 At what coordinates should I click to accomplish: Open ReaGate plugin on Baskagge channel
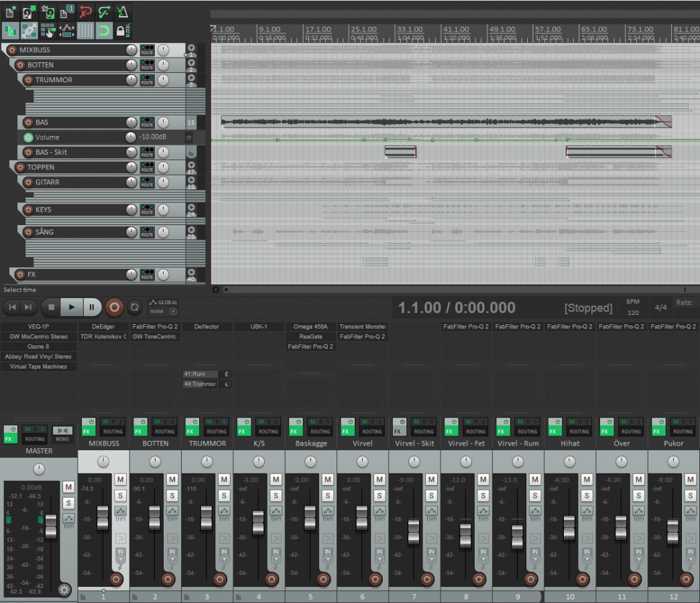[310, 336]
